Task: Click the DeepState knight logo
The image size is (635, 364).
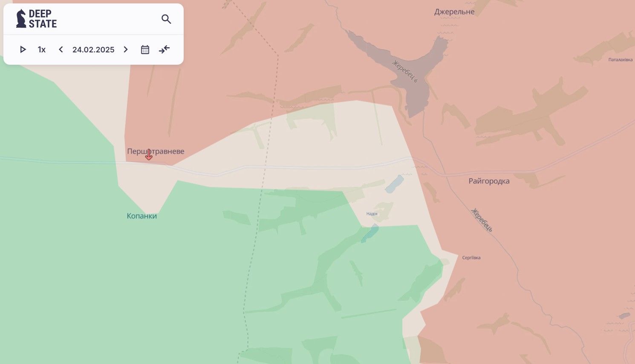Action: tap(21, 19)
